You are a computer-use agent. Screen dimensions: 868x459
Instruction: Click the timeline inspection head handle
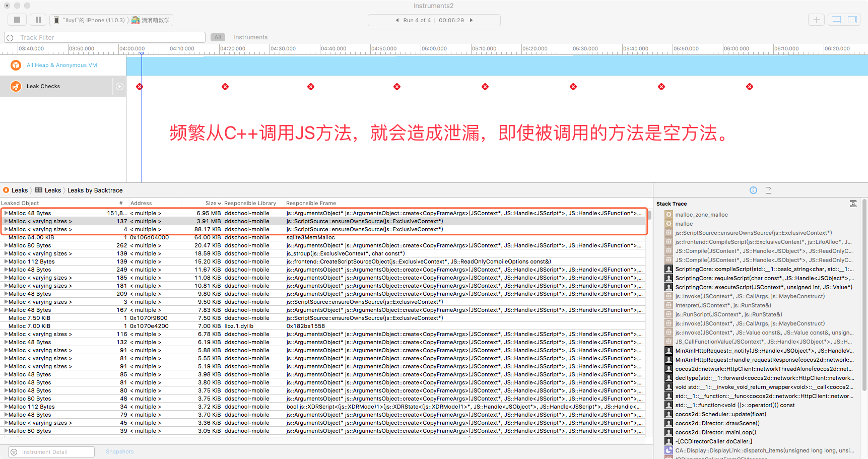[142, 53]
